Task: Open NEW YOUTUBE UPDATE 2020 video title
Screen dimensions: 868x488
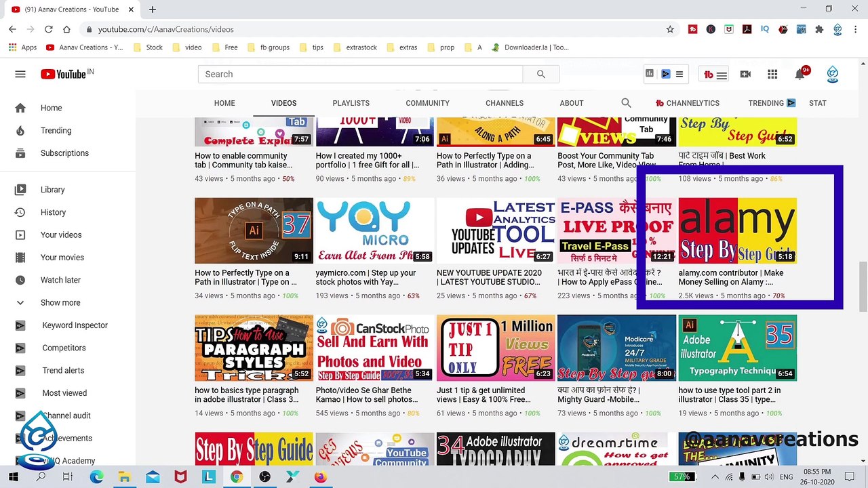Action: (x=490, y=277)
